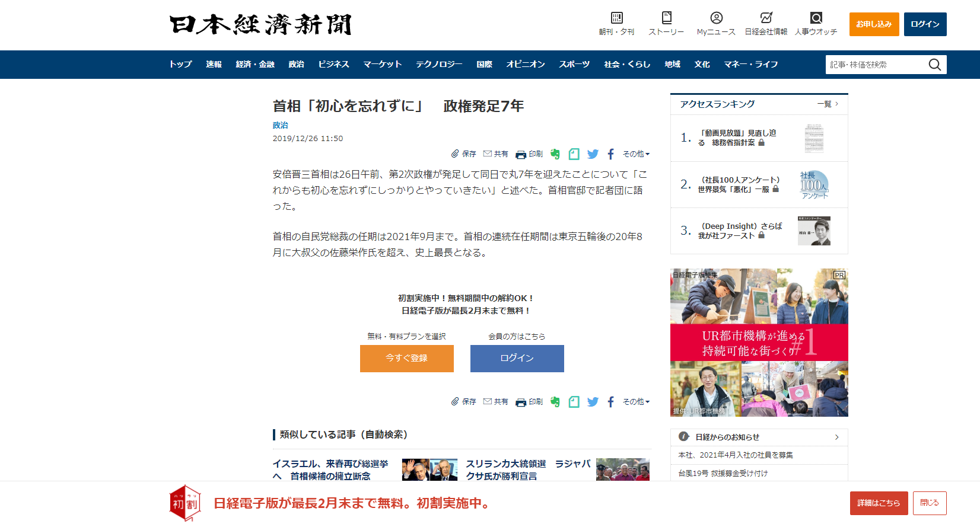Open the 朝刊・夕刊 newspaper icon
Image resolution: width=980 pixels, height=524 pixels.
tap(617, 18)
